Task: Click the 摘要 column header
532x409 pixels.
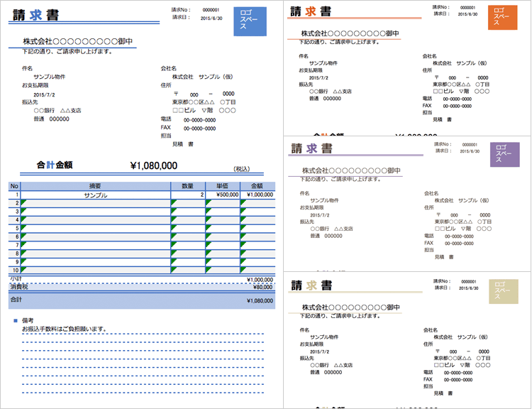Action: (x=95, y=186)
